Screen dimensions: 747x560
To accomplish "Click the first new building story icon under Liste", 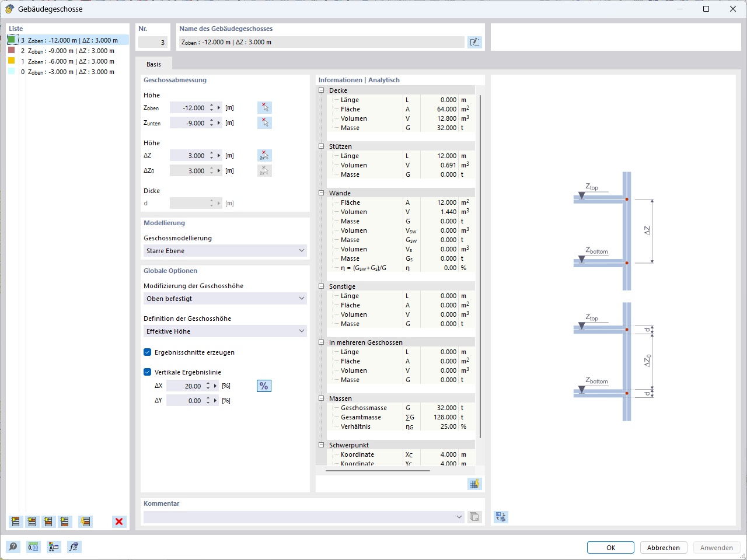I will click(16, 521).
